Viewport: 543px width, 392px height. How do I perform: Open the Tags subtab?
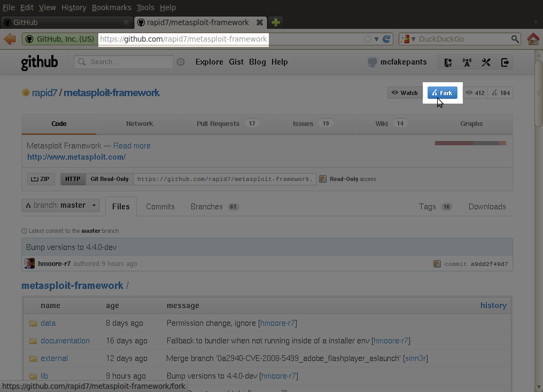[x=436, y=207]
